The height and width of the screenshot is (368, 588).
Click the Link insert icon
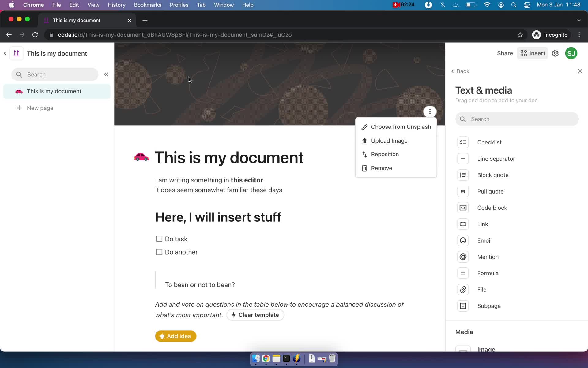[x=463, y=224]
